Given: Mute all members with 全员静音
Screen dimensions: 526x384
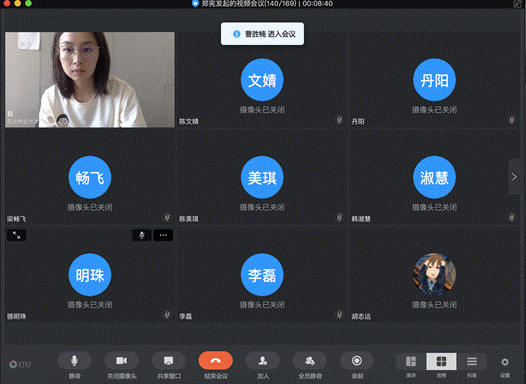Looking at the screenshot, I should tap(310, 361).
